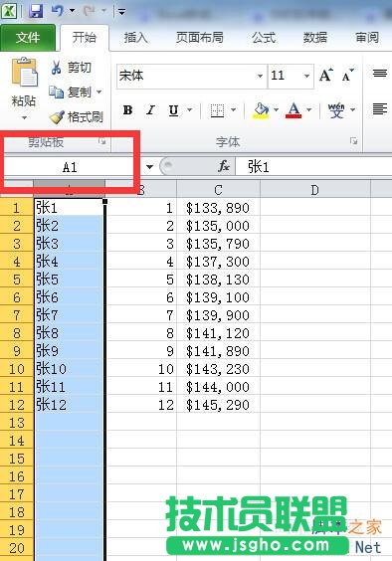Select row 1 header
The image size is (392, 561).
coord(17,208)
